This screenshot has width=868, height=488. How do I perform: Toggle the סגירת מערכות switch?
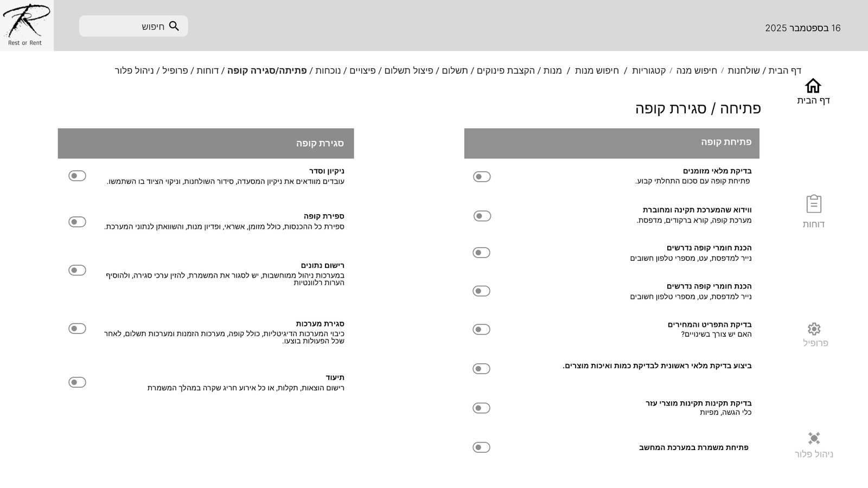pyautogui.click(x=77, y=329)
